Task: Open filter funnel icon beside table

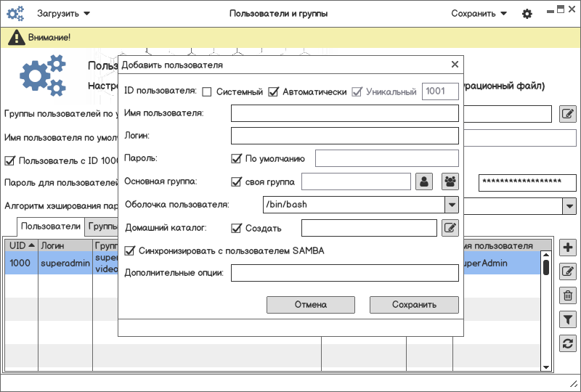Action: (568, 319)
